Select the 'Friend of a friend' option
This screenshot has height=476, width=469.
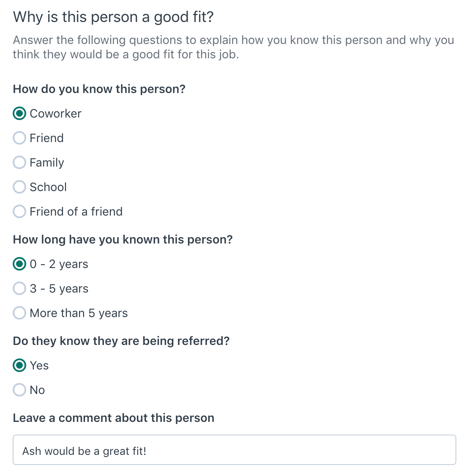click(19, 211)
